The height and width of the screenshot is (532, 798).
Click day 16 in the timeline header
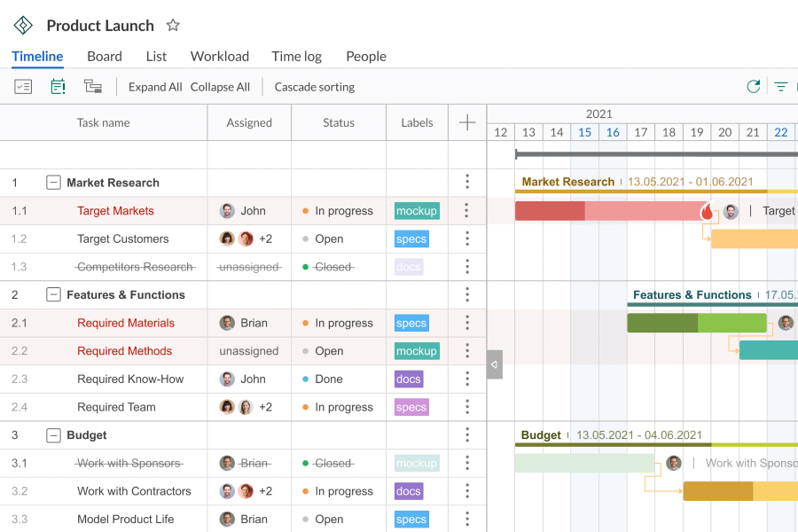(613, 132)
